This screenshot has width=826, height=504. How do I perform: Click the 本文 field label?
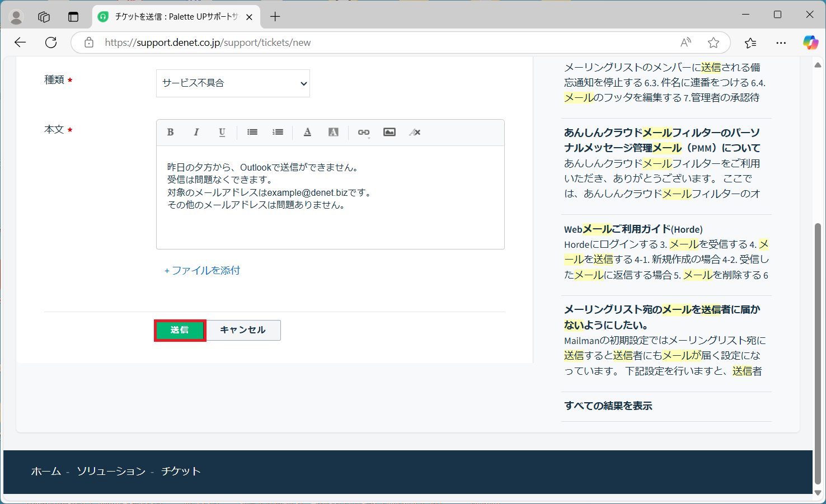tap(54, 130)
